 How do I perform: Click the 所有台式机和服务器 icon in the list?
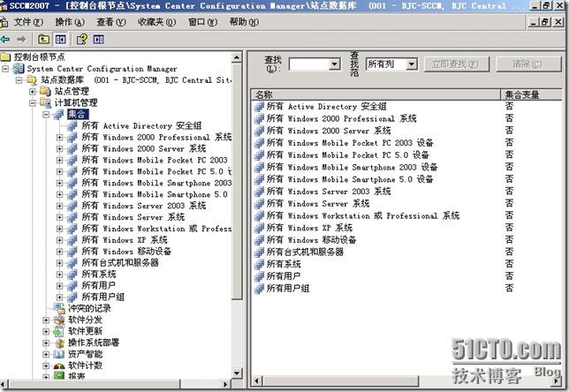(x=259, y=252)
